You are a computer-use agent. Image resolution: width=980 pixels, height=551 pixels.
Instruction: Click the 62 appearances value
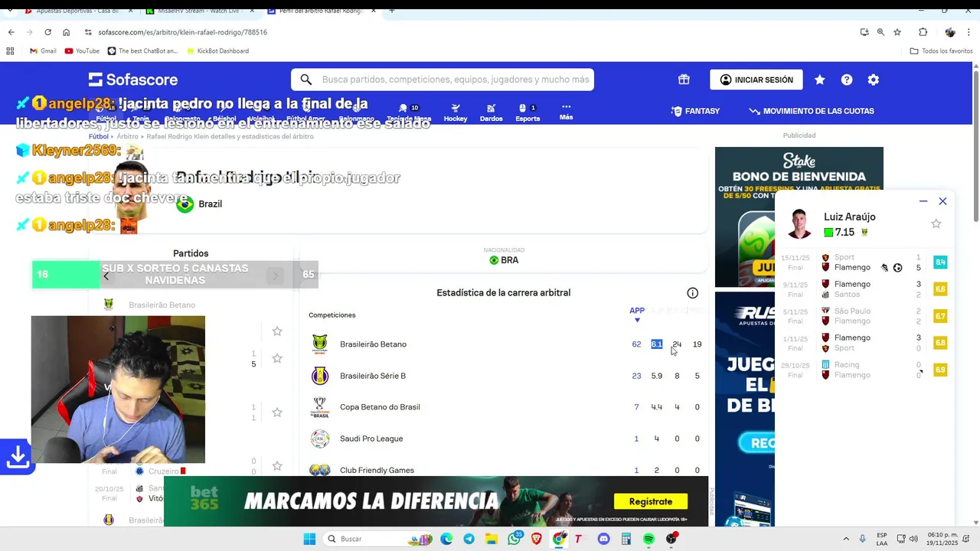(x=636, y=344)
